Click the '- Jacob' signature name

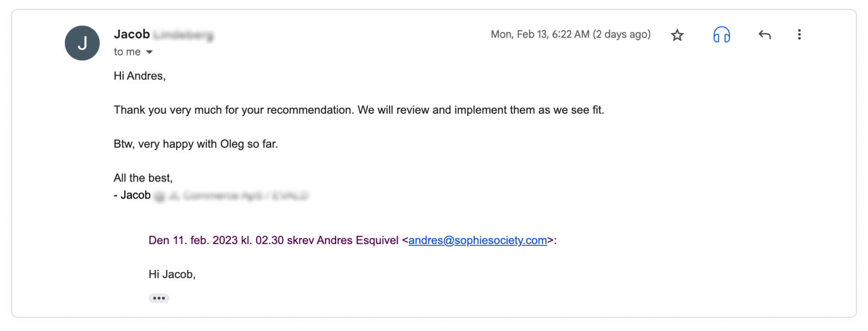tap(132, 195)
